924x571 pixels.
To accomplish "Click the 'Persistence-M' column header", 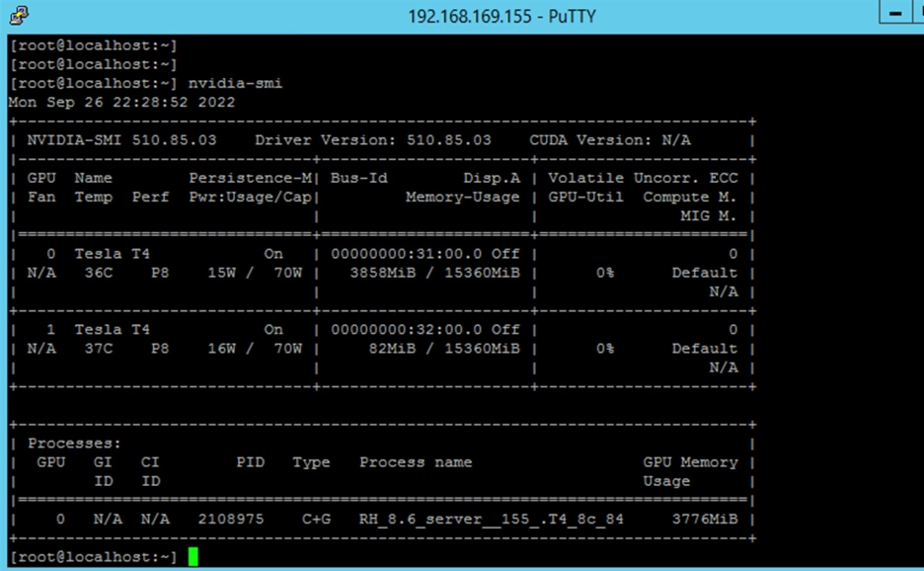I will coord(250,178).
